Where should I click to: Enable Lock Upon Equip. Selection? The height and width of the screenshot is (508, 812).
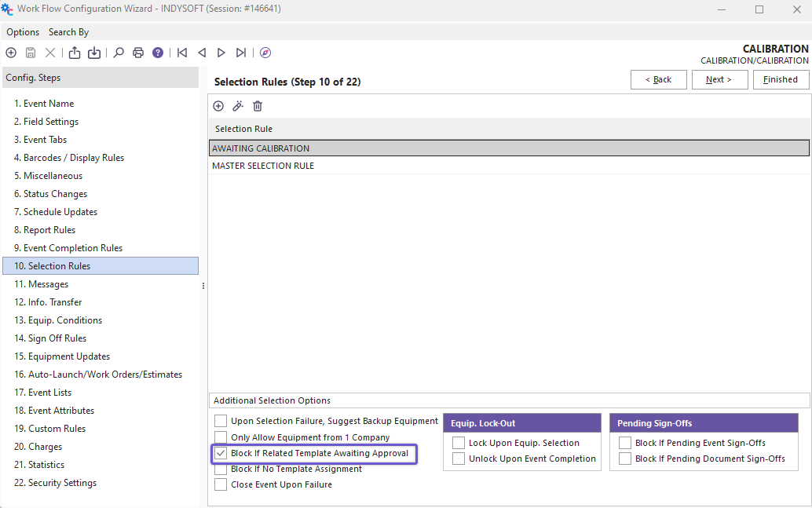459,443
